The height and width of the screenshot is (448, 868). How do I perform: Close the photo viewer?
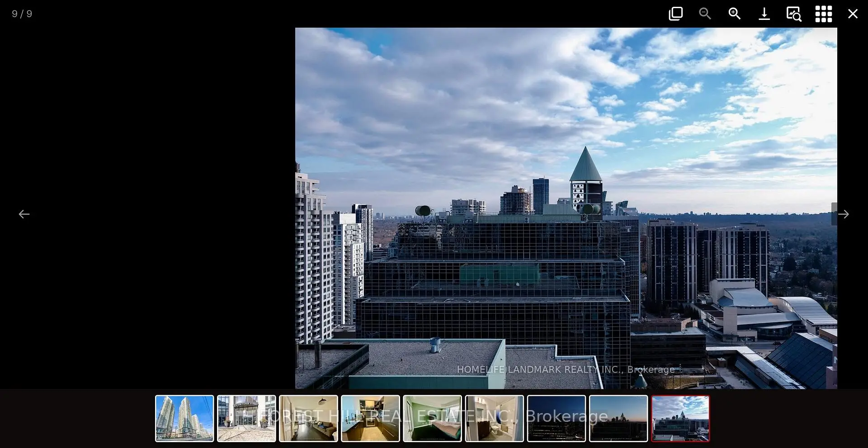853,14
